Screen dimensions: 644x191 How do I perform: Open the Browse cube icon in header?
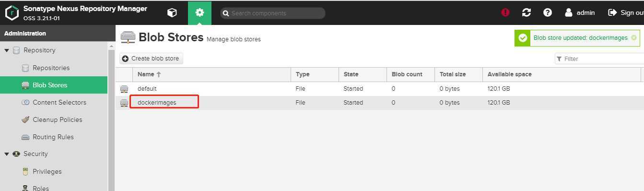click(172, 13)
